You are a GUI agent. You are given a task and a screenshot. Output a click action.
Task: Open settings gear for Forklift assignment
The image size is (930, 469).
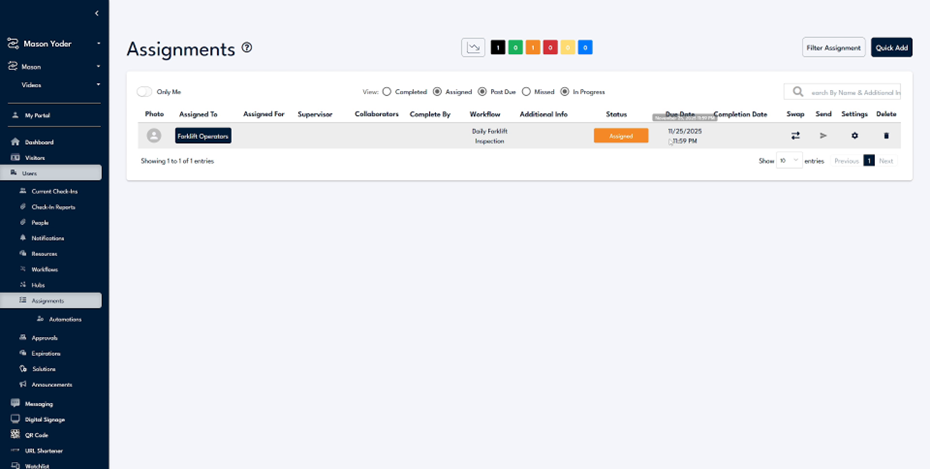(x=854, y=136)
